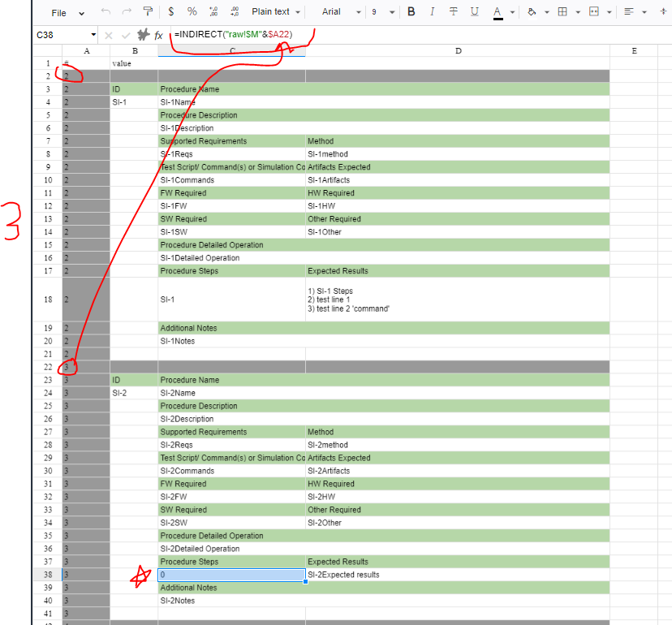This screenshot has width=672, height=625.
Task: Click cell 'SI-1Other'
Action: (x=458, y=232)
